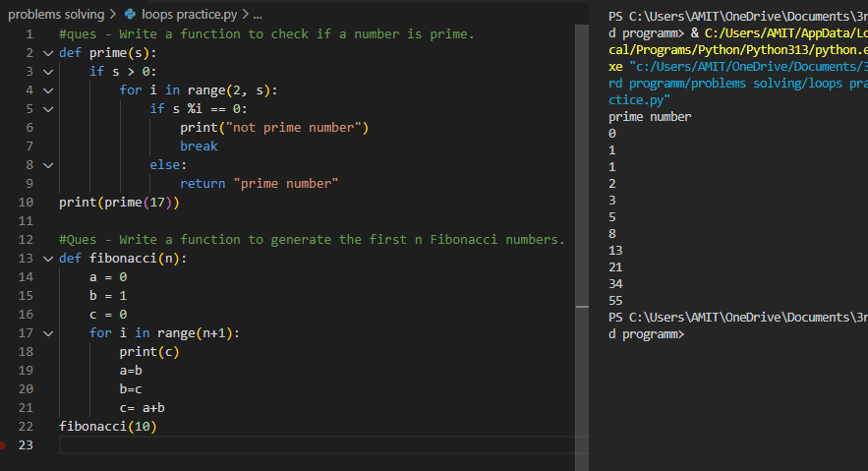
Task: Click 'ctice.py"' text in the terminal
Action: click(x=639, y=100)
